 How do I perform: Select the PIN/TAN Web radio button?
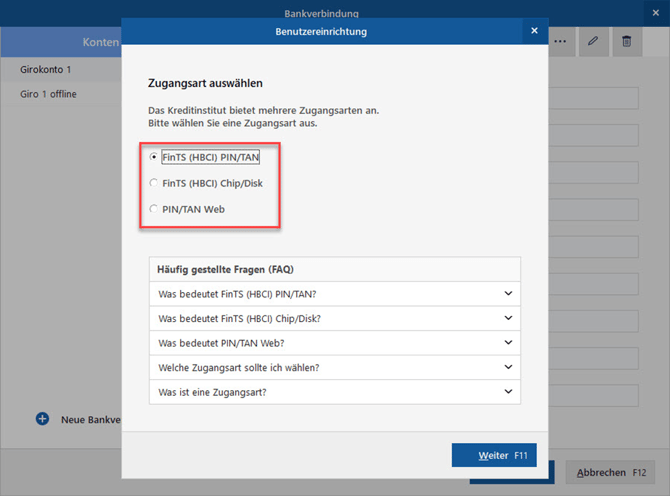point(154,209)
